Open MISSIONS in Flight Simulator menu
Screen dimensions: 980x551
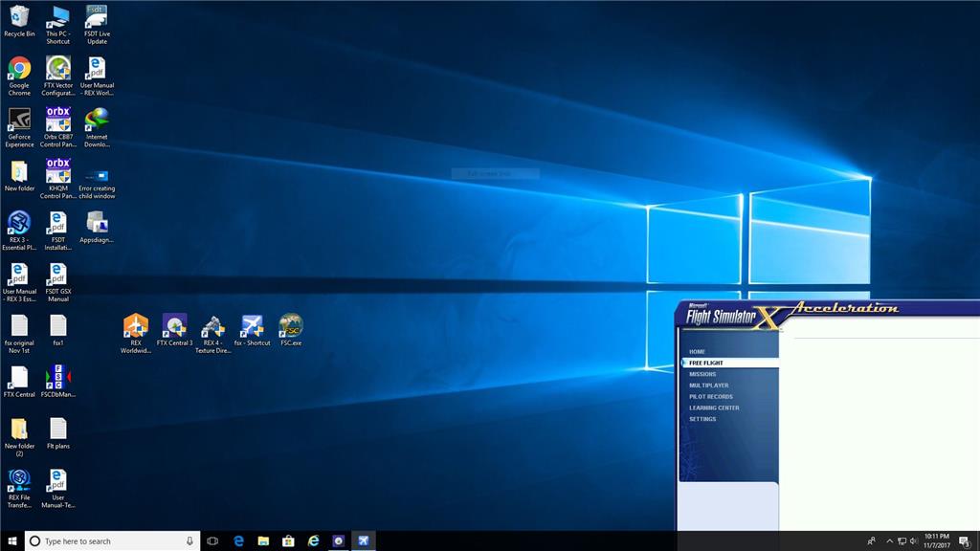702,374
